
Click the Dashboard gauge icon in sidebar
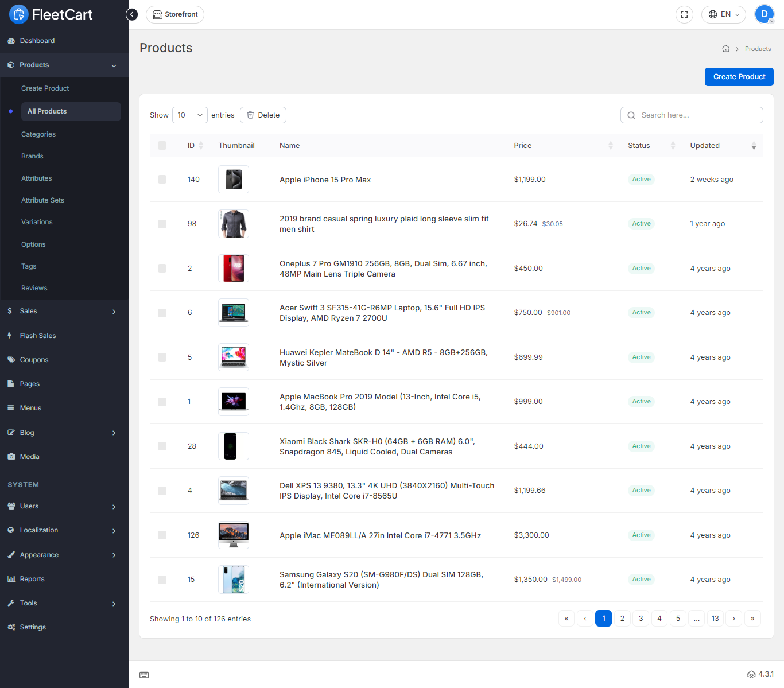click(11, 41)
